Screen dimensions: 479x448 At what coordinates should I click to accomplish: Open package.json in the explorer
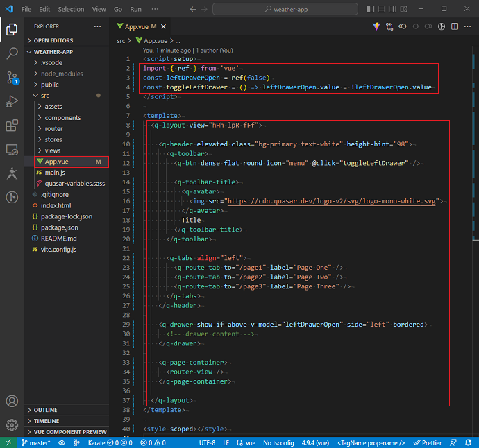(67, 227)
